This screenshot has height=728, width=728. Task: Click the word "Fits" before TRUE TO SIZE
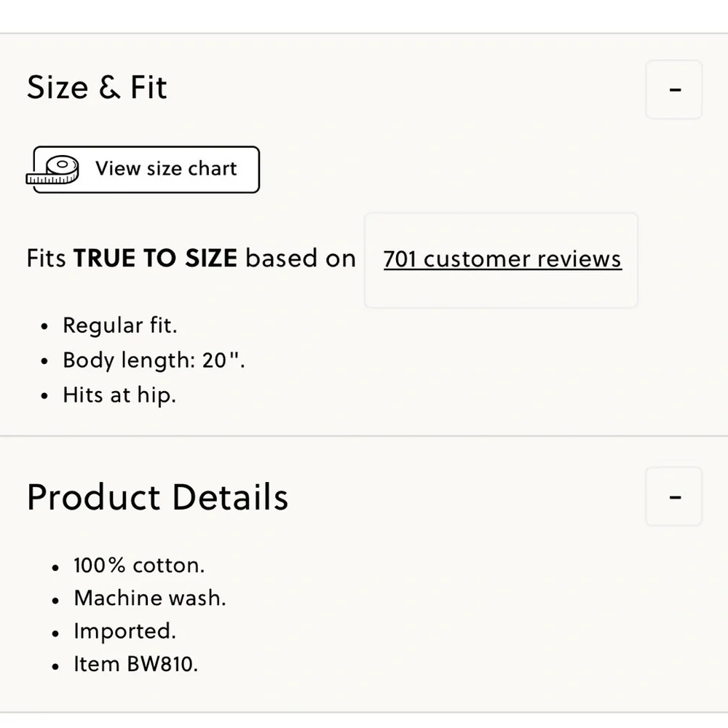pyautogui.click(x=47, y=258)
